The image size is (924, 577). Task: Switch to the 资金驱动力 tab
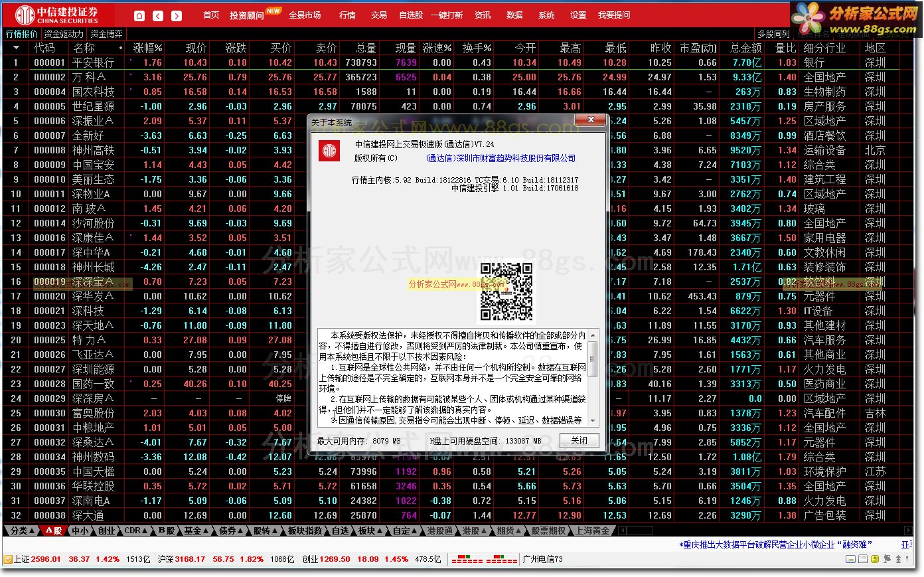coord(64,34)
